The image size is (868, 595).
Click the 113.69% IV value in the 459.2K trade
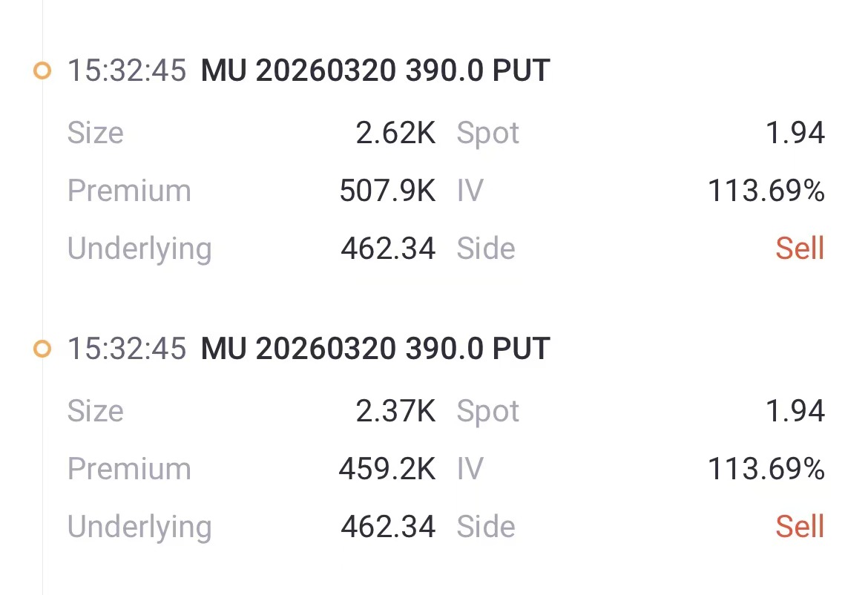point(766,469)
